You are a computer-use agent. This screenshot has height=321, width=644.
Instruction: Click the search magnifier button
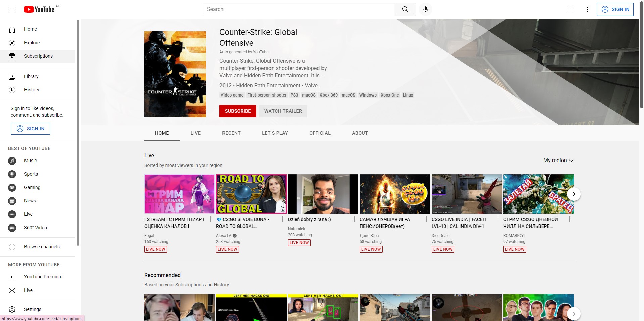pos(405,9)
